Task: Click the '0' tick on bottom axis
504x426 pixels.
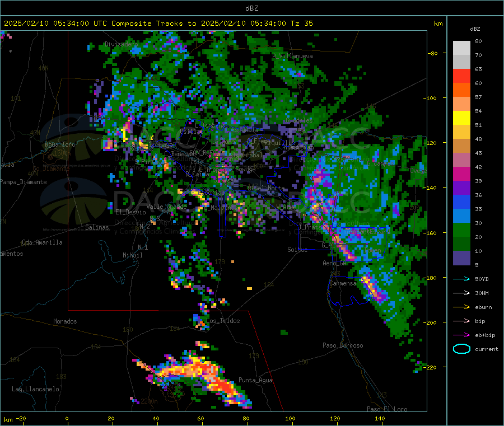Action: (x=67, y=418)
